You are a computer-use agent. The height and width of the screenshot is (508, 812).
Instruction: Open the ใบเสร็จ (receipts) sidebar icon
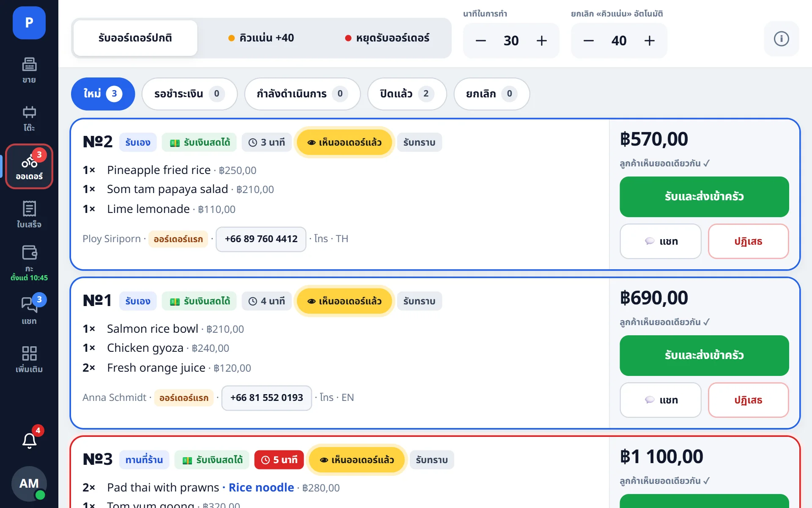click(29, 215)
